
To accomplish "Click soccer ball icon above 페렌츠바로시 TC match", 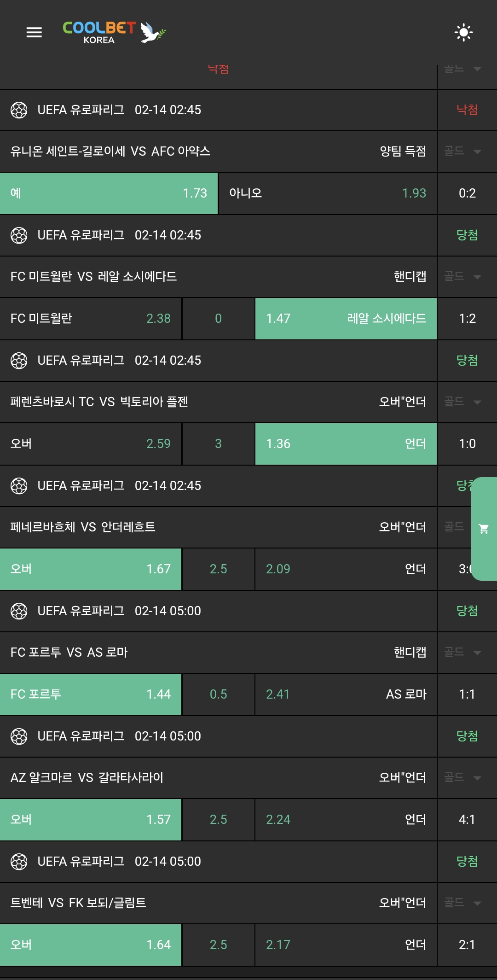I will (x=19, y=361).
